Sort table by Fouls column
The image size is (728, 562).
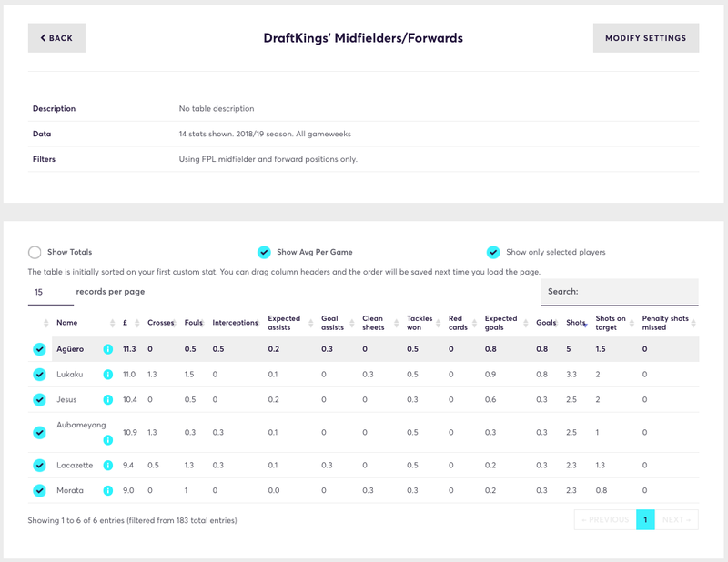pyautogui.click(x=193, y=323)
